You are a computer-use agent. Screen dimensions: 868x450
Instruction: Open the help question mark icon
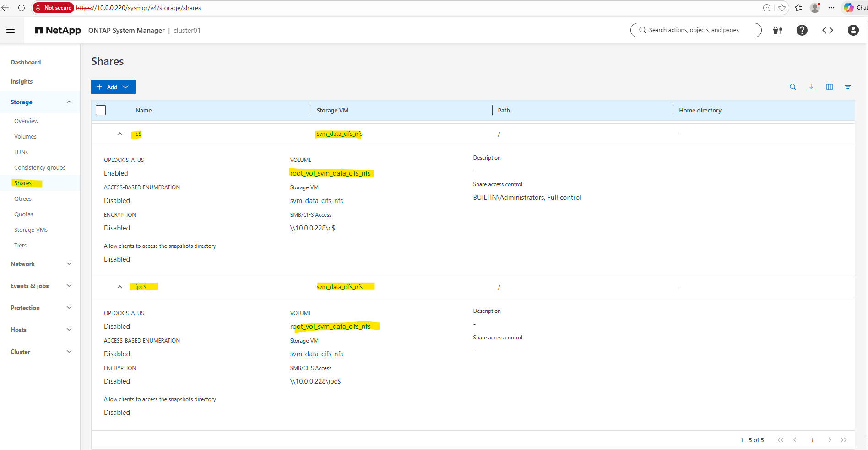point(802,30)
